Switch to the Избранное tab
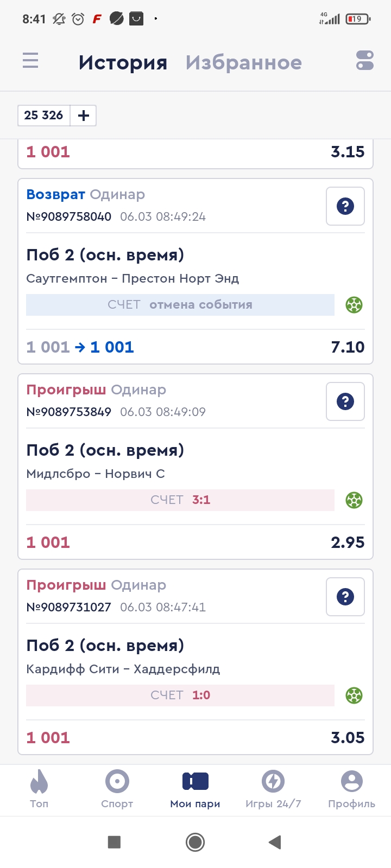Image resolution: width=391 pixels, height=868 pixels. point(243,63)
